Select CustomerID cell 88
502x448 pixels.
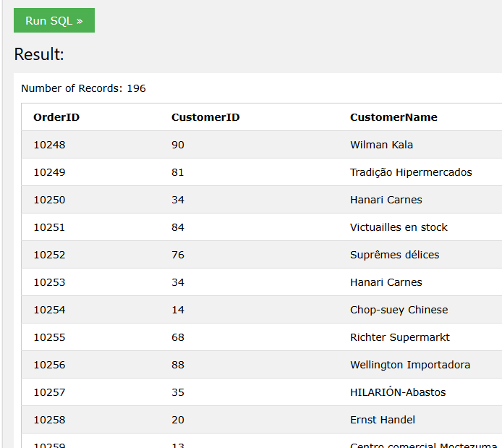pyautogui.click(x=178, y=365)
